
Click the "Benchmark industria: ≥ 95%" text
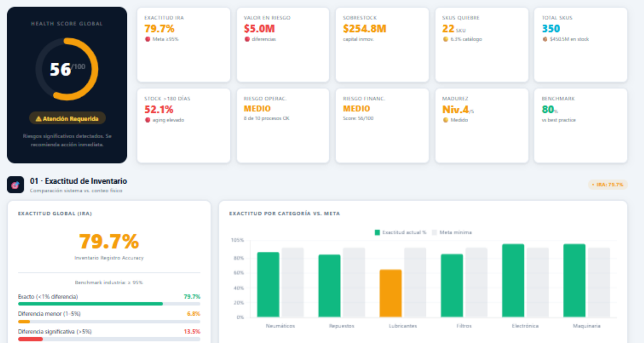point(109,282)
